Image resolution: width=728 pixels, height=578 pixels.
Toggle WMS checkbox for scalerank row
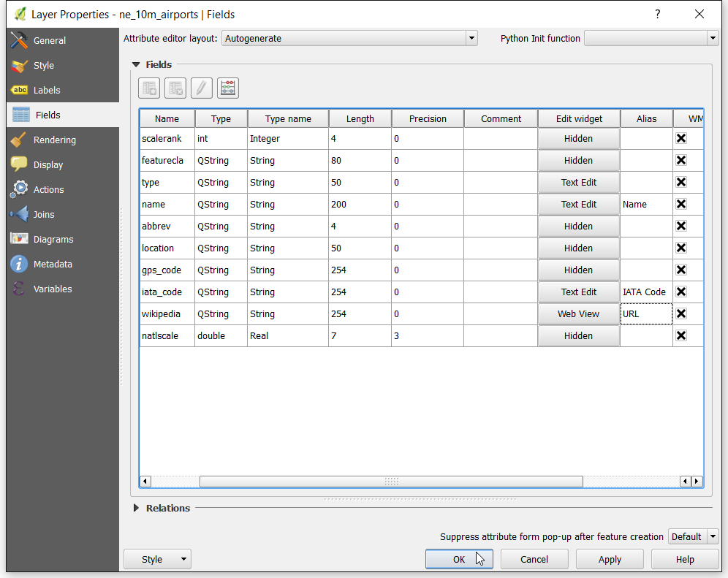(x=681, y=138)
